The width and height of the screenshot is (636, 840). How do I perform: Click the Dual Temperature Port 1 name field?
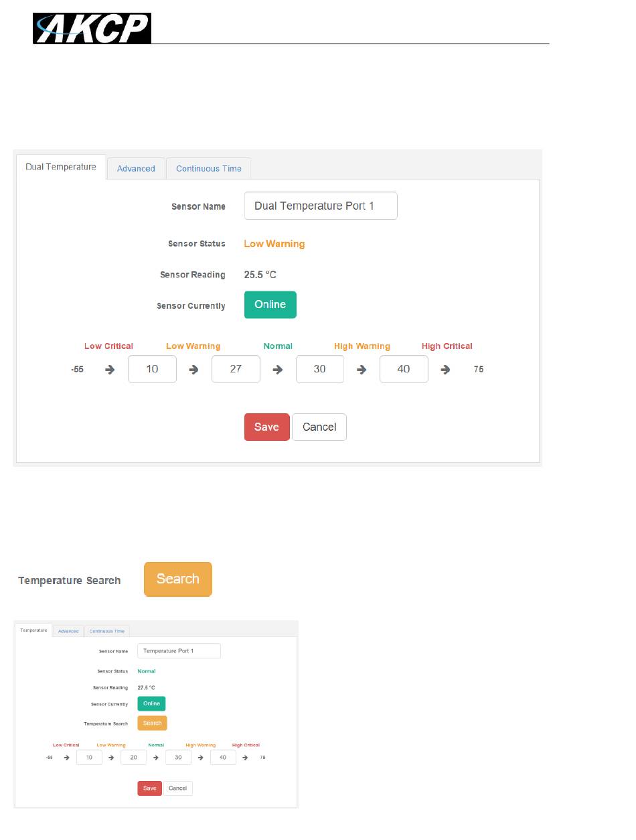(x=321, y=206)
